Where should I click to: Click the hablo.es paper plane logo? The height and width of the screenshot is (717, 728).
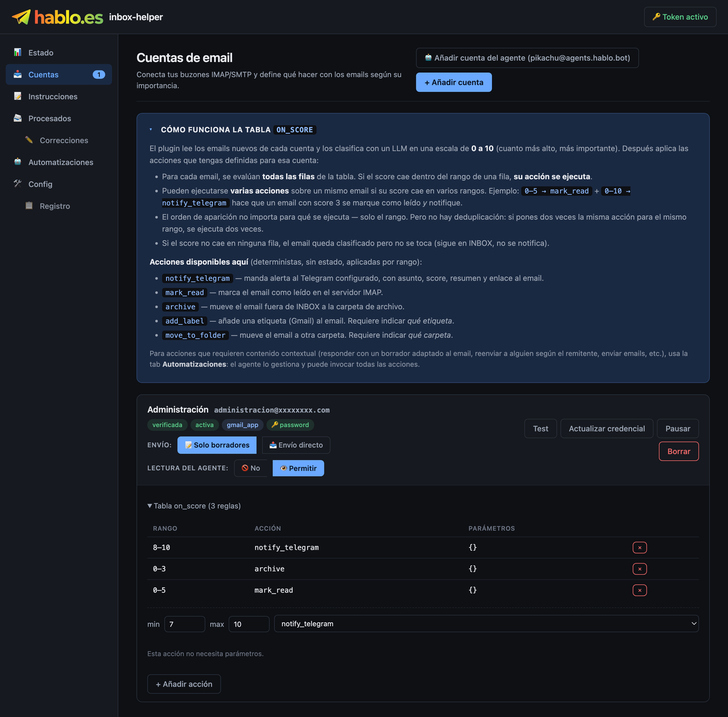tap(22, 17)
